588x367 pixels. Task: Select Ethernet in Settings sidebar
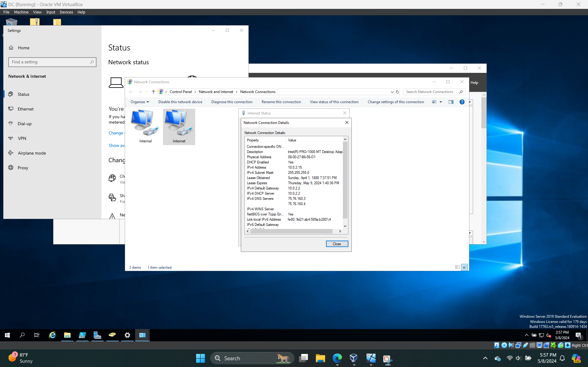pyautogui.click(x=52, y=109)
